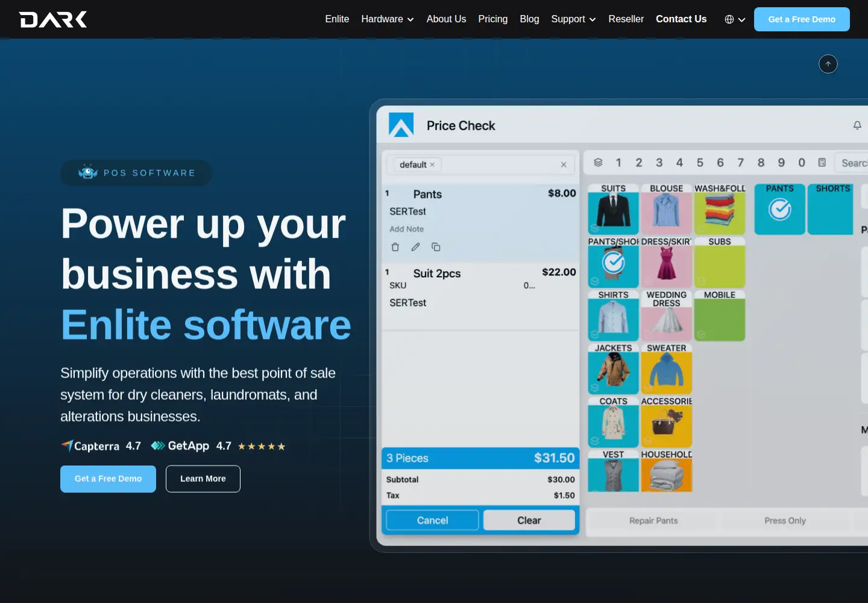Screen dimensions: 868x603
Task: Click the Learn More button
Action: pyautogui.click(x=203, y=479)
